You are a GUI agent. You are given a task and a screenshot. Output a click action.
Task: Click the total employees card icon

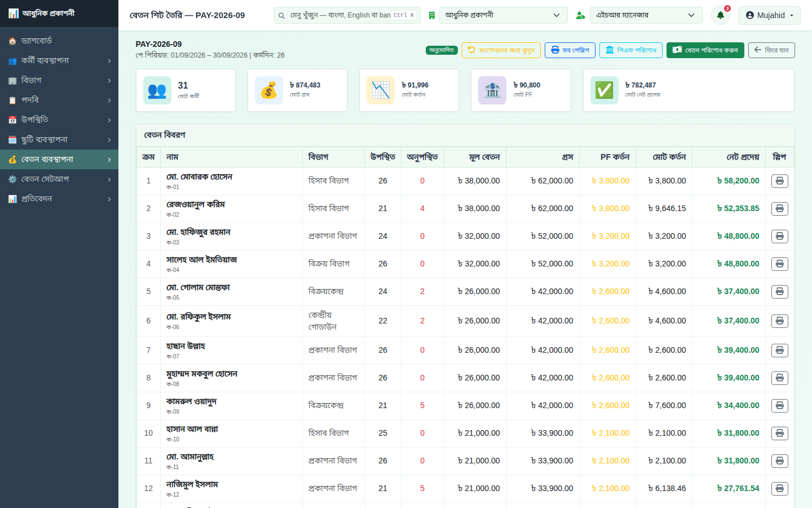[x=157, y=90]
